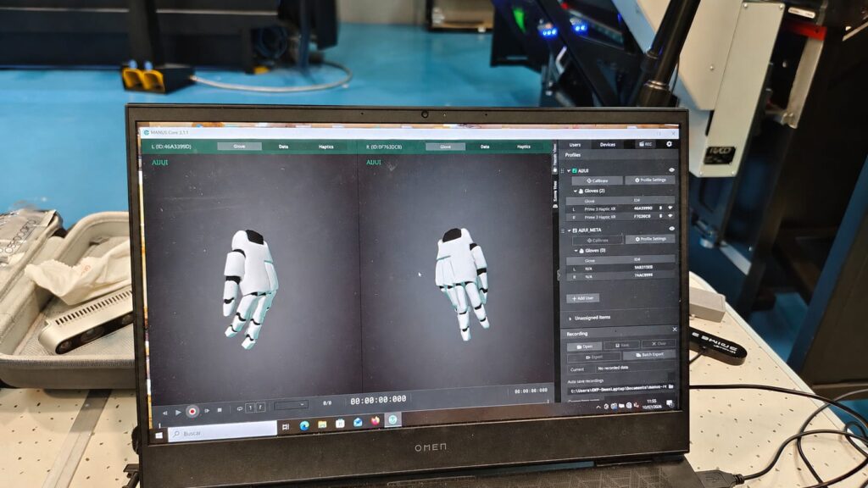
Task: Open Task View on the taskbar
Action: (286, 427)
